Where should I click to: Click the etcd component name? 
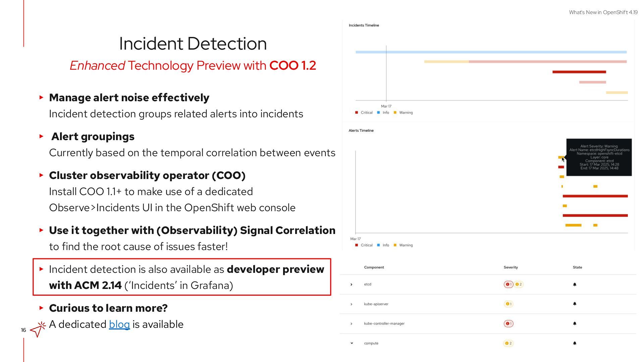(368, 284)
